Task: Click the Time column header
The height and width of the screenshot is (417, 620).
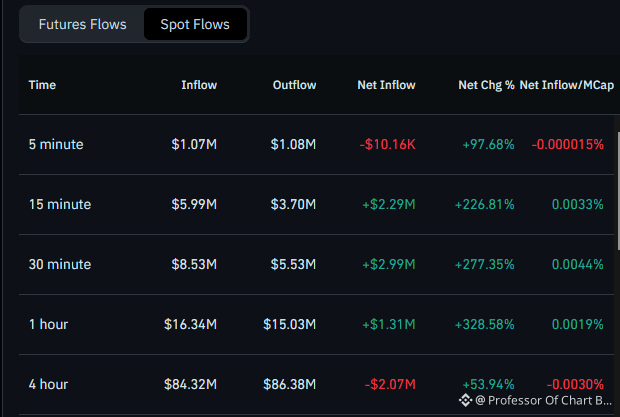Action: [42, 85]
